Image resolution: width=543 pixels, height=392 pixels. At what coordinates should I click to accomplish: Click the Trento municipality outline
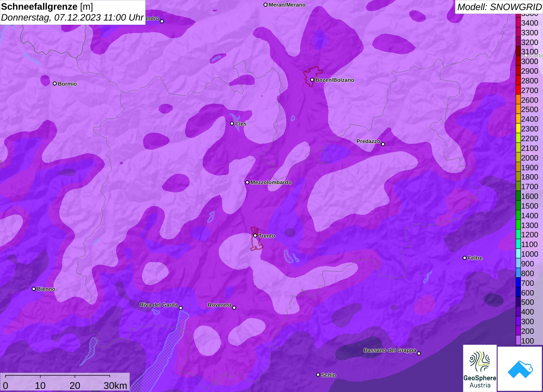[x=256, y=239]
